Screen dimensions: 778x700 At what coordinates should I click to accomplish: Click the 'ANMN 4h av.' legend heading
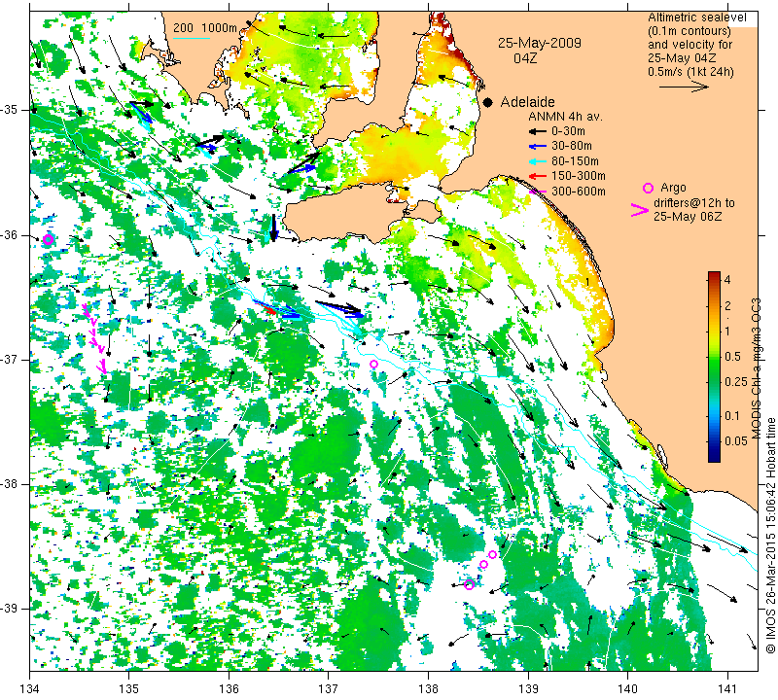(x=565, y=117)
